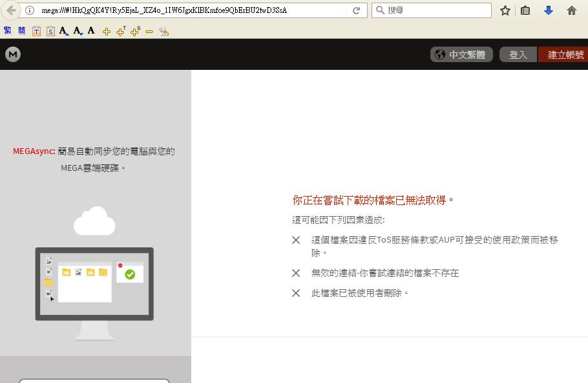Click the green checkmark in the sync illustration
Viewport: 588px width, 383px height.
[x=130, y=274]
